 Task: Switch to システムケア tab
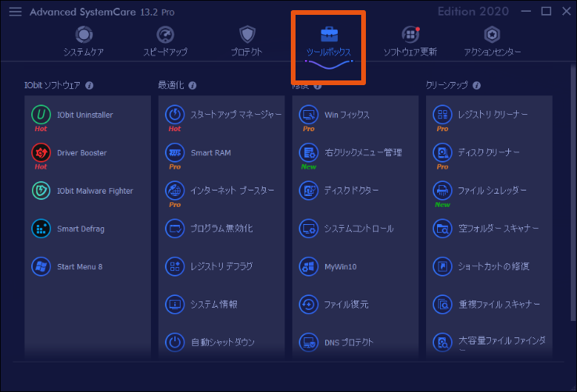coord(84,41)
